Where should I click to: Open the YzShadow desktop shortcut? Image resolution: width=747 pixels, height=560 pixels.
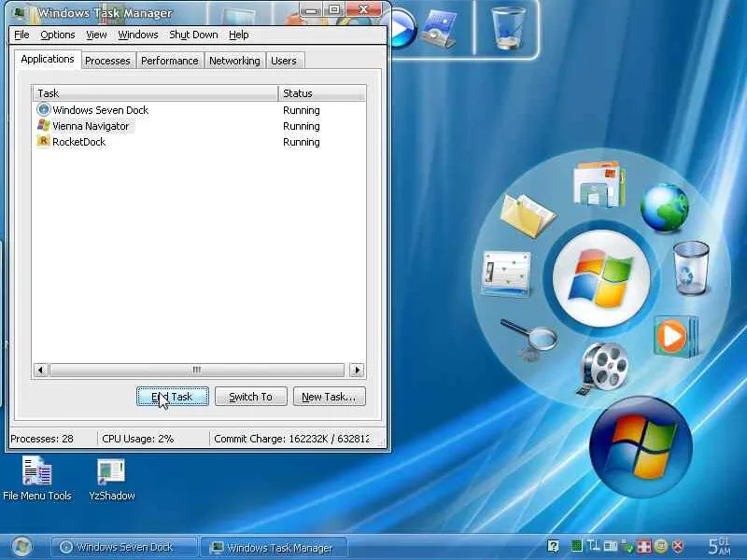(x=111, y=479)
